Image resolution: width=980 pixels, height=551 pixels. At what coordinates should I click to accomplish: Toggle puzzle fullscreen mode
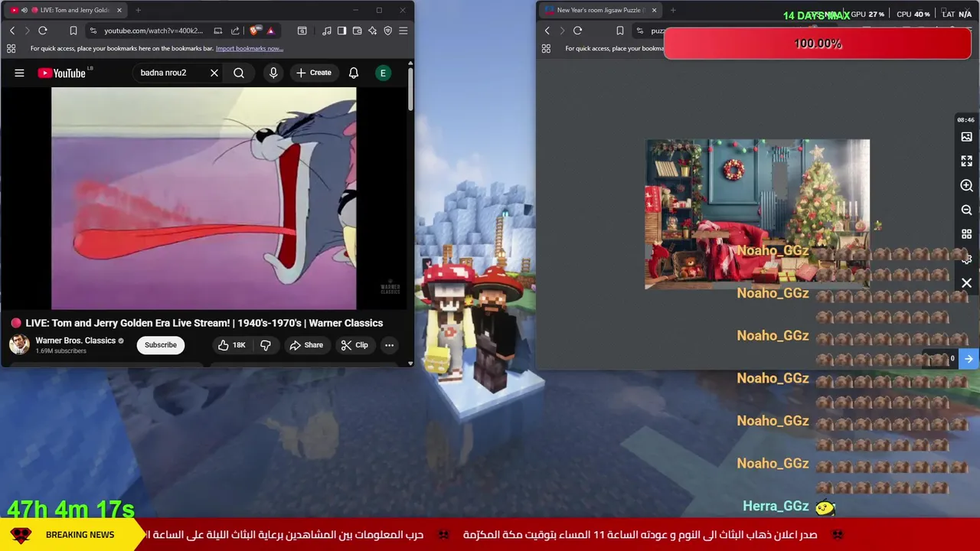pos(966,161)
